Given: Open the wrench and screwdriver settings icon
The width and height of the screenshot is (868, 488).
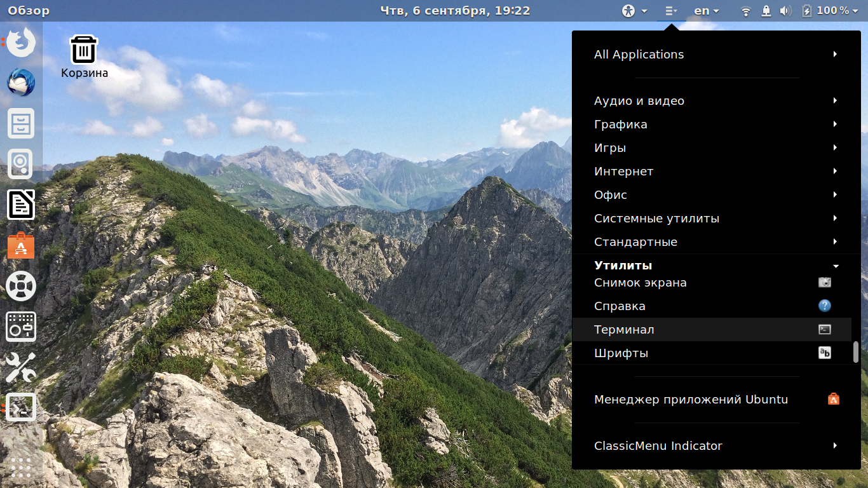Looking at the screenshot, I should tap(21, 367).
